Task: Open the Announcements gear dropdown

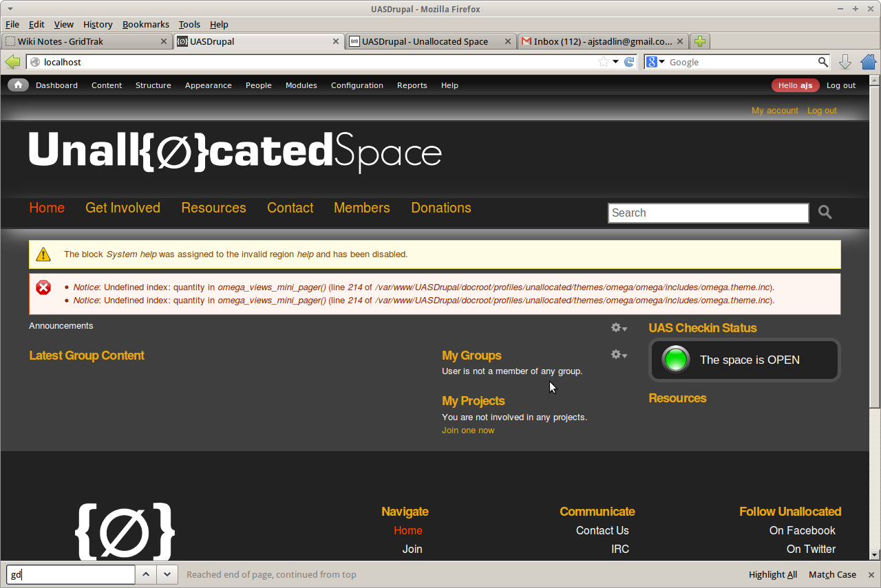Action: 619,328
